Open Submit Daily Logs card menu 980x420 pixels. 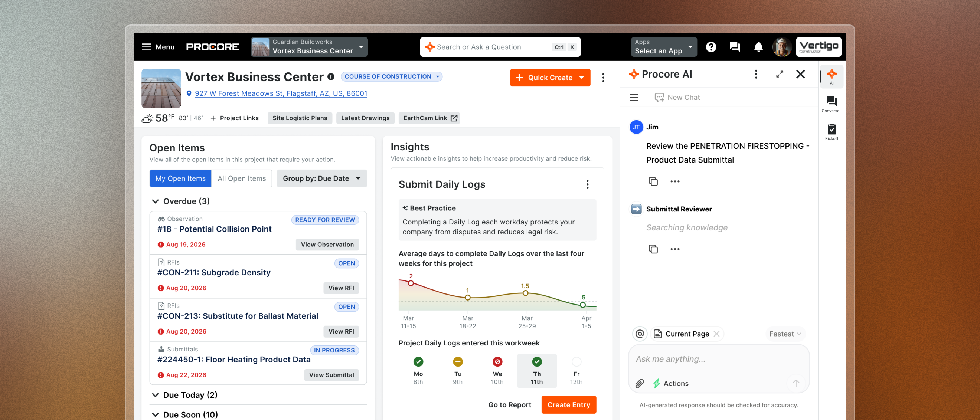coord(587,184)
